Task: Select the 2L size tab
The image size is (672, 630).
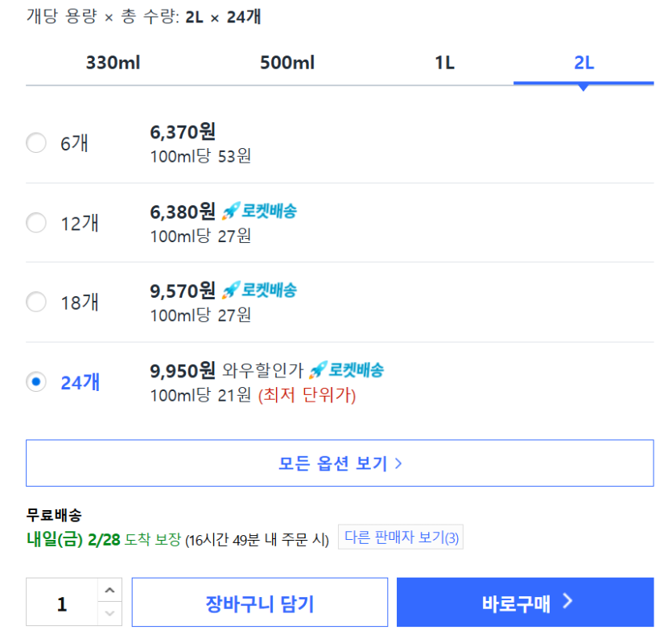Action: click(583, 63)
